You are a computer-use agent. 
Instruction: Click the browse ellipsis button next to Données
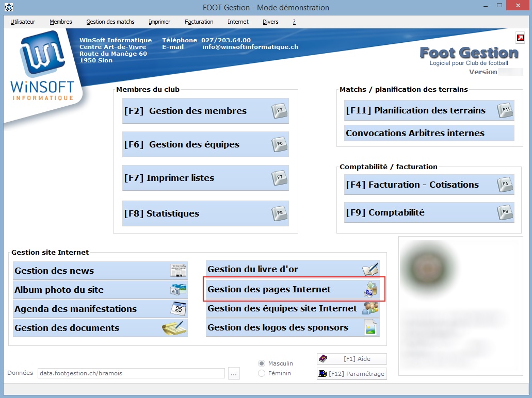[x=234, y=373]
